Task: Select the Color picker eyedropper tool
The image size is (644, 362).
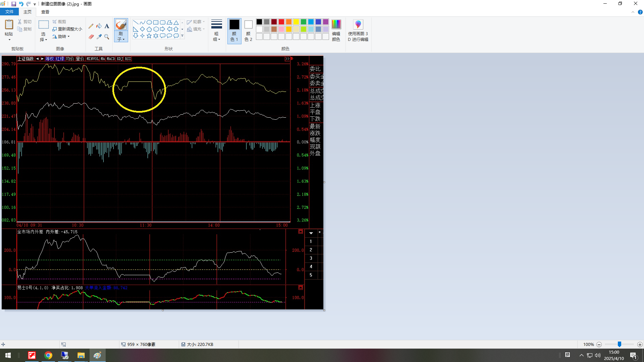Action: coord(99,37)
